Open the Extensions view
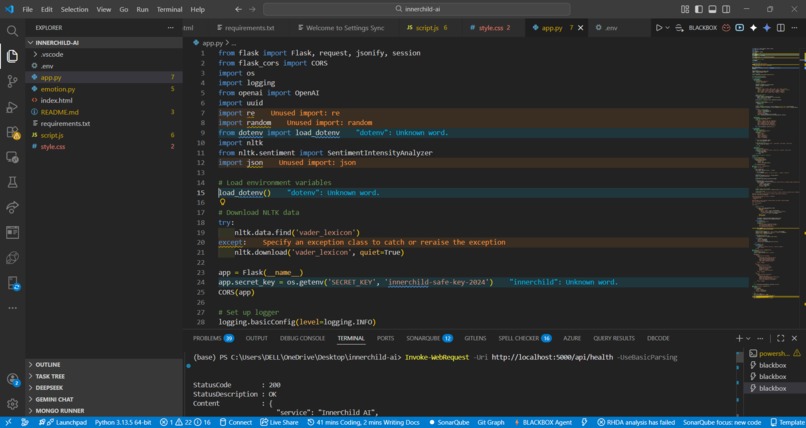This screenshot has width=806, height=428. pos(12,132)
